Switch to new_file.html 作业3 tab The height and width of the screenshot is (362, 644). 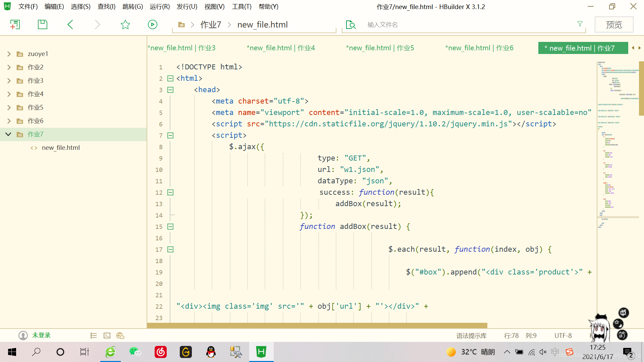pyautogui.click(x=181, y=48)
